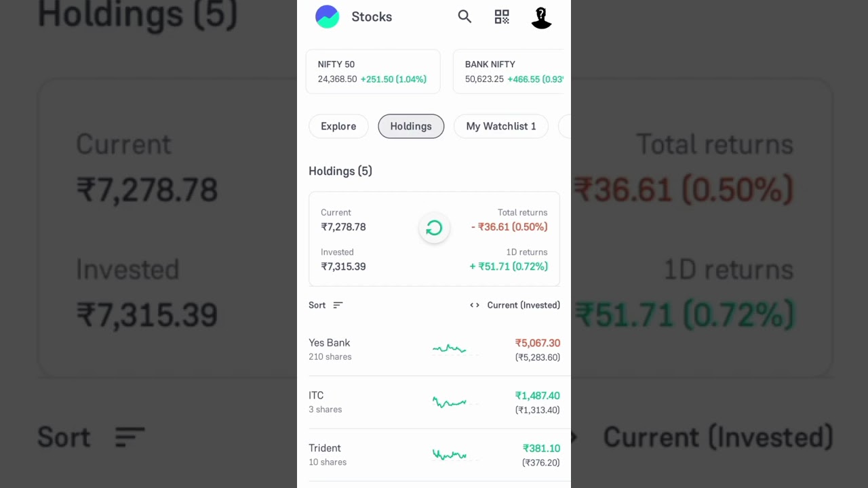Image resolution: width=868 pixels, height=488 pixels.
Task: Open the BANK NIFTY index card
Action: pos(510,71)
